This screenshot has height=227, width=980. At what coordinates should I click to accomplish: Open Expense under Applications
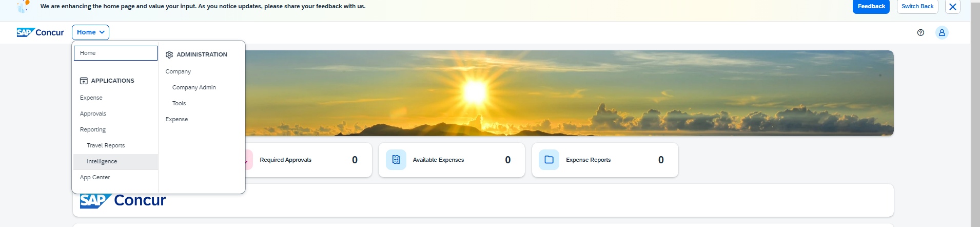pyautogui.click(x=91, y=98)
